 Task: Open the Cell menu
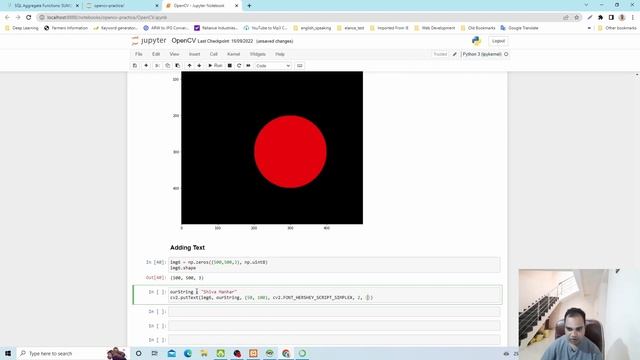213,54
